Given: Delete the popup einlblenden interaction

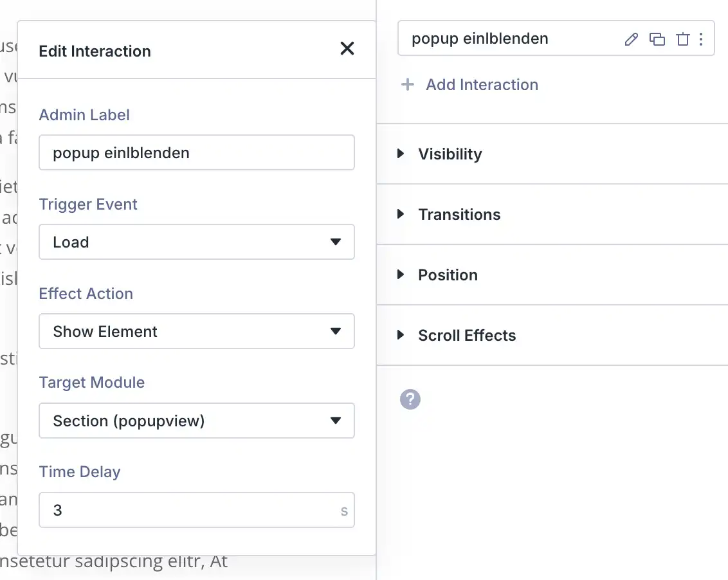Looking at the screenshot, I should (x=682, y=39).
